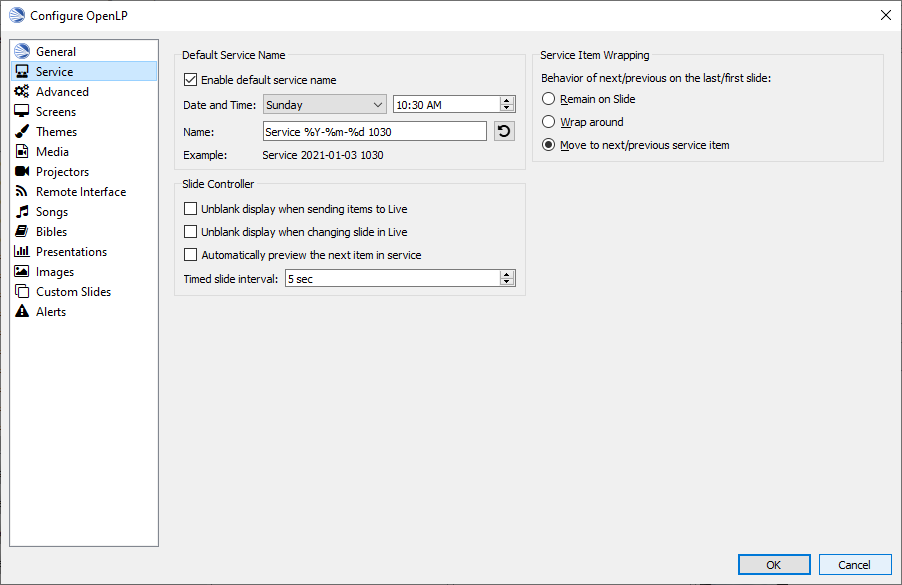
Task: Select Move to next/previous service item
Action: [x=549, y=145]
